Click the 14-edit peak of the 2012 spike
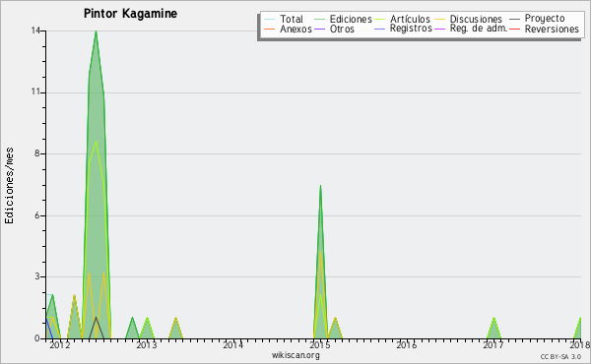This screenshot has height=364, width=591. click(97, 31)
